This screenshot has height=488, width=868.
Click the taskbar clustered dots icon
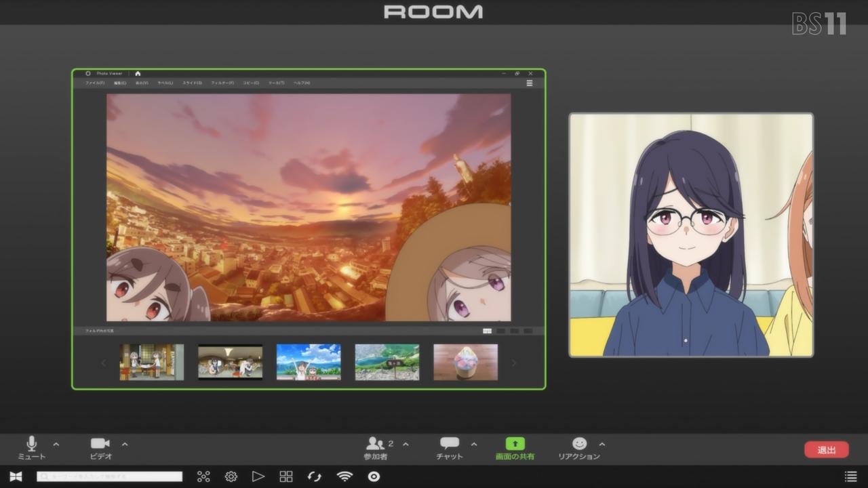[x=203, y=476]
